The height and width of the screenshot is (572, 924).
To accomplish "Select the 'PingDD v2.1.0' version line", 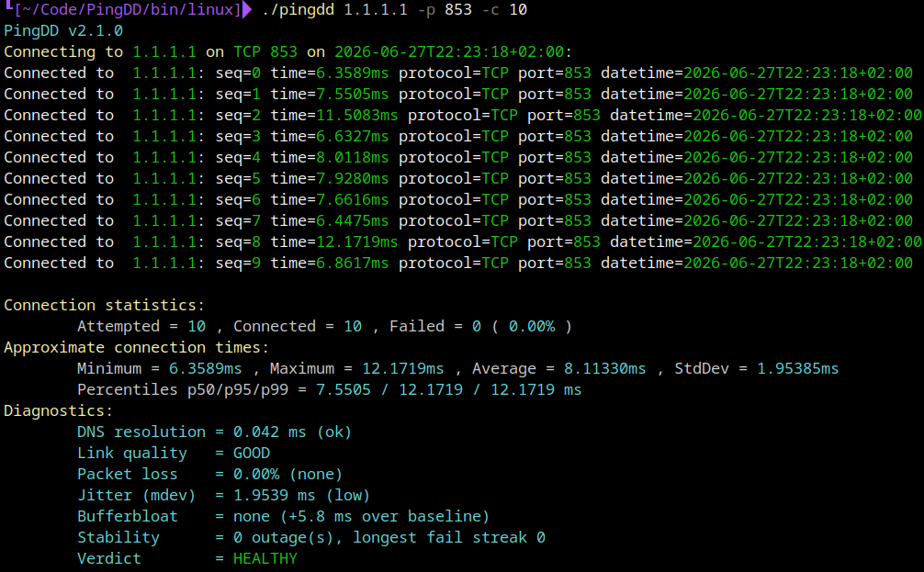I will coord(63,30).
